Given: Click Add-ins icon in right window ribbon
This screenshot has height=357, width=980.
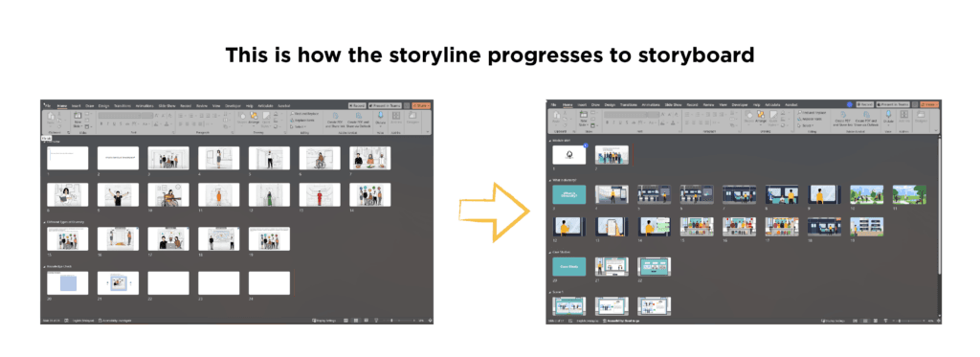Looking at the screenshot, I should point(904,115).
